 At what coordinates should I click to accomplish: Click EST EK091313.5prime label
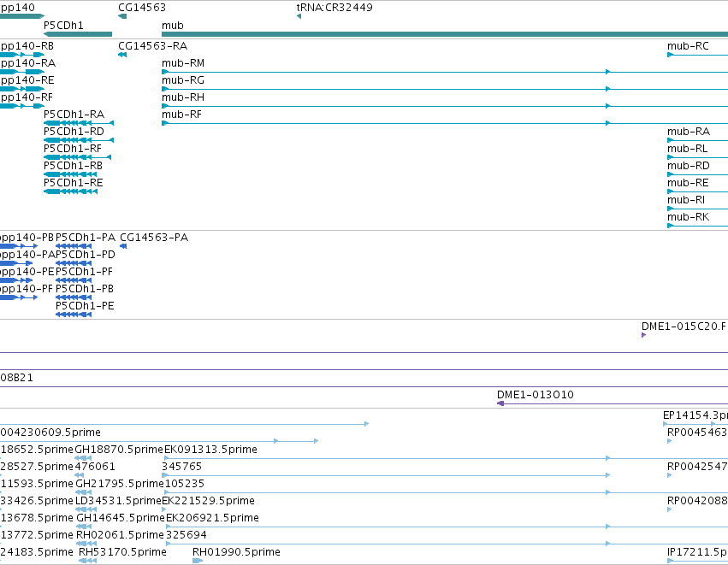coord(210,450)
